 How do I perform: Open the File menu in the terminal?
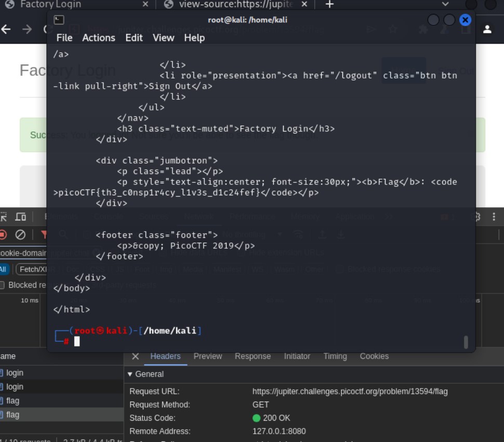point(64,38)
